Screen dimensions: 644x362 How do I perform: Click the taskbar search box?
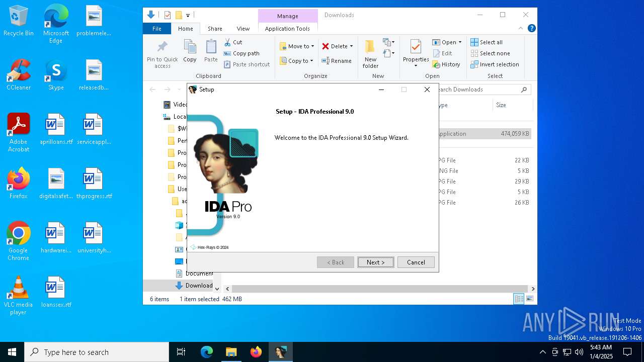point(97,352)
